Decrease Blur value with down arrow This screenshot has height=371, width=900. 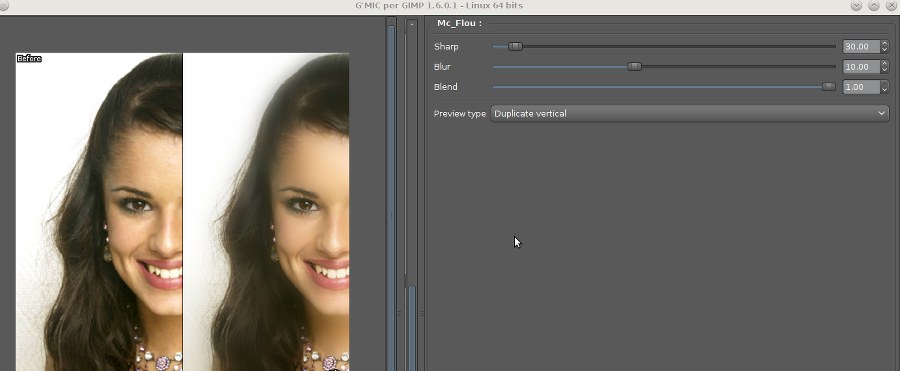(885, 70)
